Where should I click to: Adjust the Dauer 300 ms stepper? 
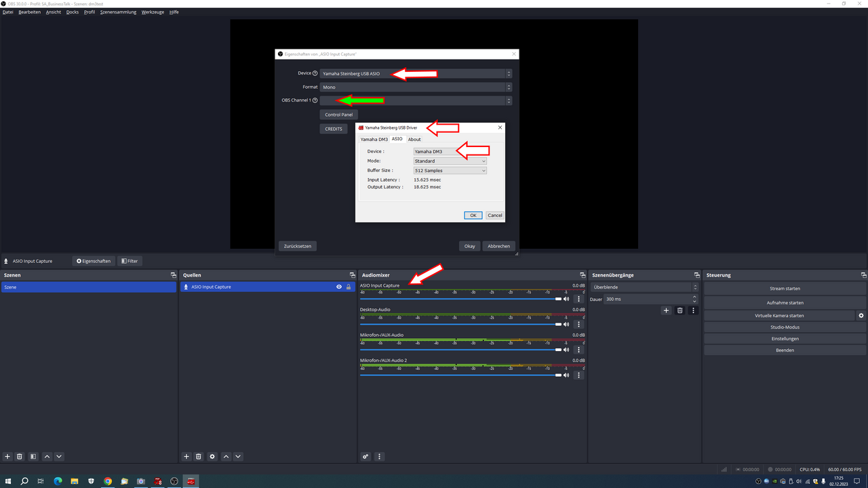pyautogui.click(x=695, y=299)
